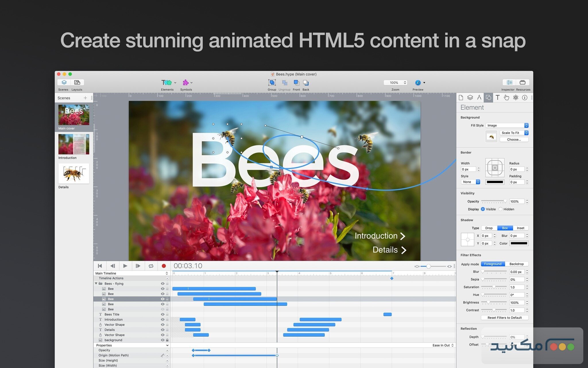588x368 pixels.
Task: Toggle the timeline loop playback icon
Action: click(x=151, y=266)
